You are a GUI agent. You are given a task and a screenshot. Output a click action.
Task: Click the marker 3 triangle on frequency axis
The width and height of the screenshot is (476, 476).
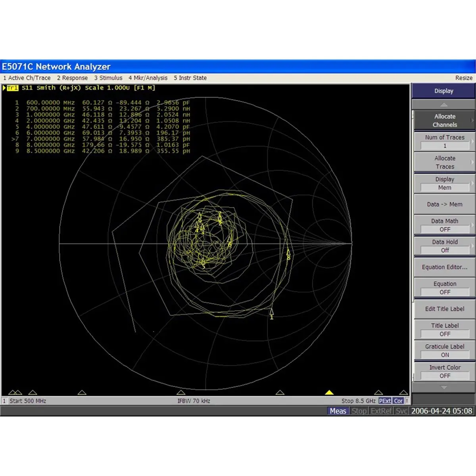click(x=33, y=392)
